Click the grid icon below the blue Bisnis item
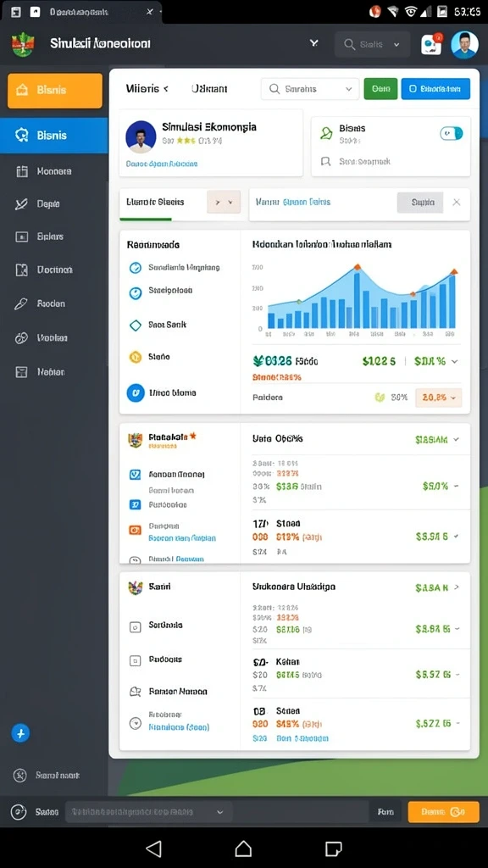Screen dimensions: 488x868 click(21, 171)
